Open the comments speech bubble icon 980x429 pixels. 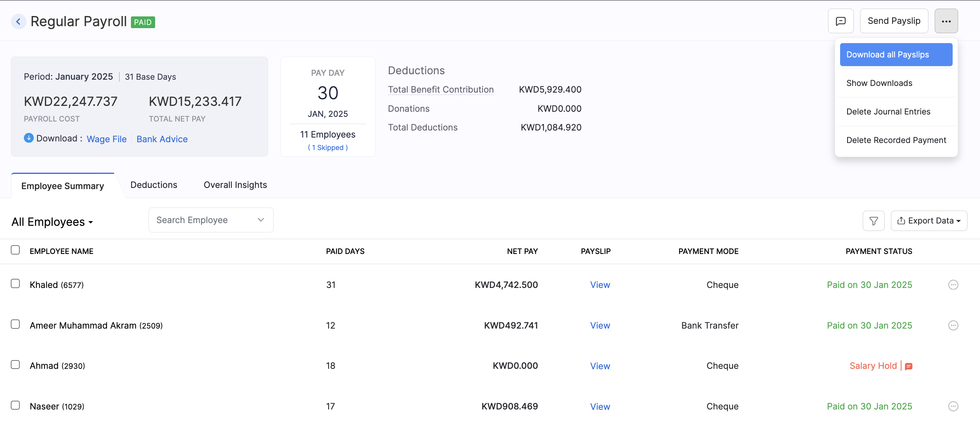[841, 21]
